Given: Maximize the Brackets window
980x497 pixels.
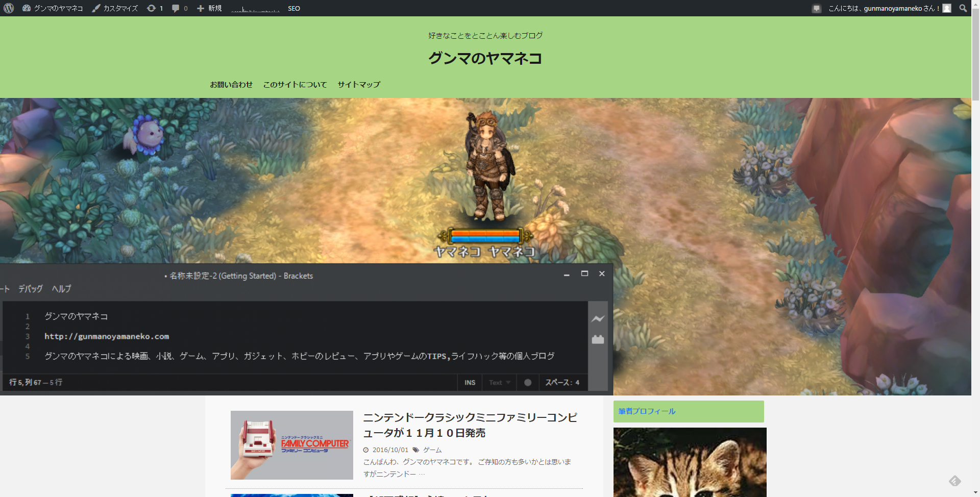Looking at the screenshot, I should click(584, 274).
